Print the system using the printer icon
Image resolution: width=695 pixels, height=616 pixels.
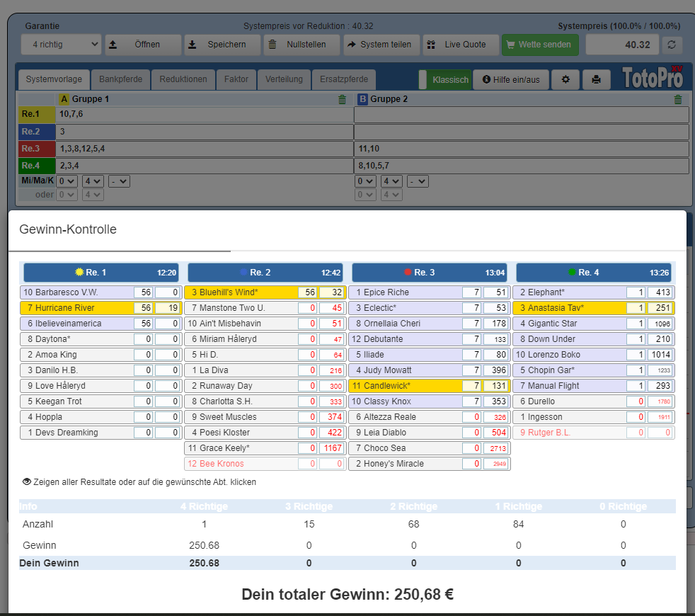pyautogui.click(x=596, y=80)
